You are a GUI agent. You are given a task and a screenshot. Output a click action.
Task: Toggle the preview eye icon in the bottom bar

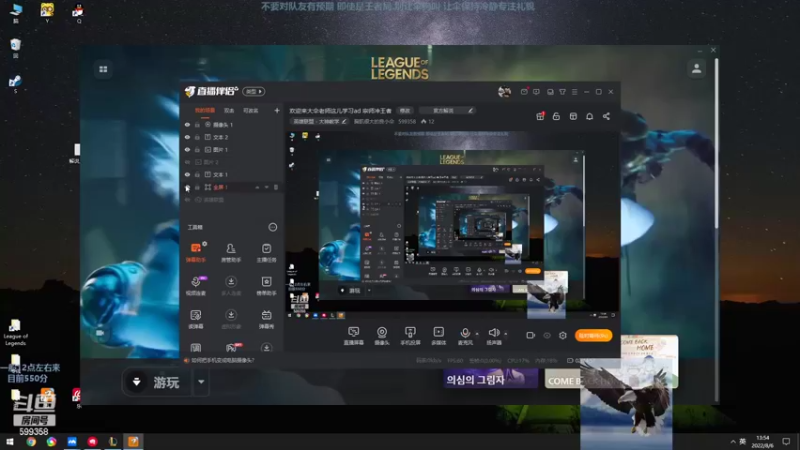point(547,335)
